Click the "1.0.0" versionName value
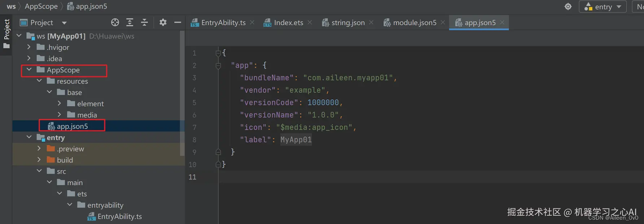 (323, 115)
